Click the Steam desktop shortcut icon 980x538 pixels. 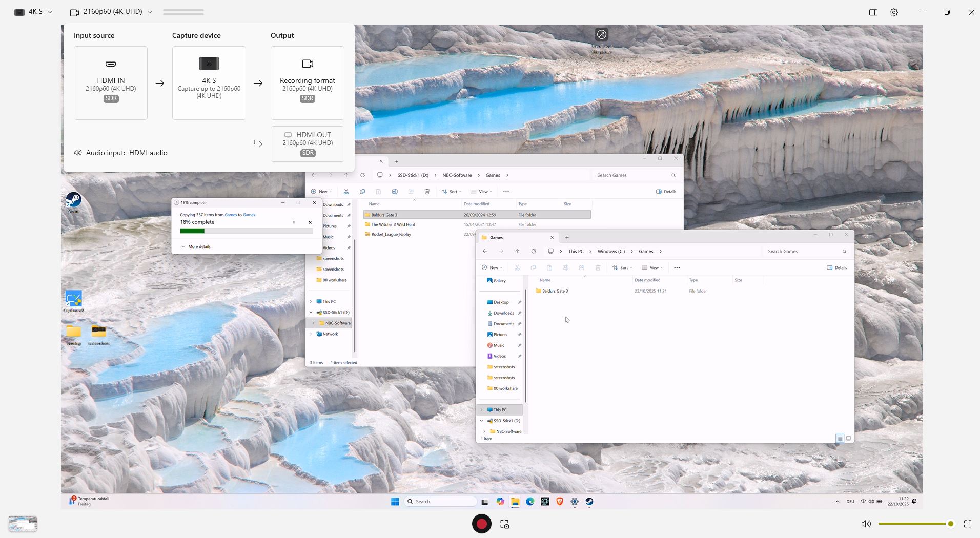coord(74,200)
